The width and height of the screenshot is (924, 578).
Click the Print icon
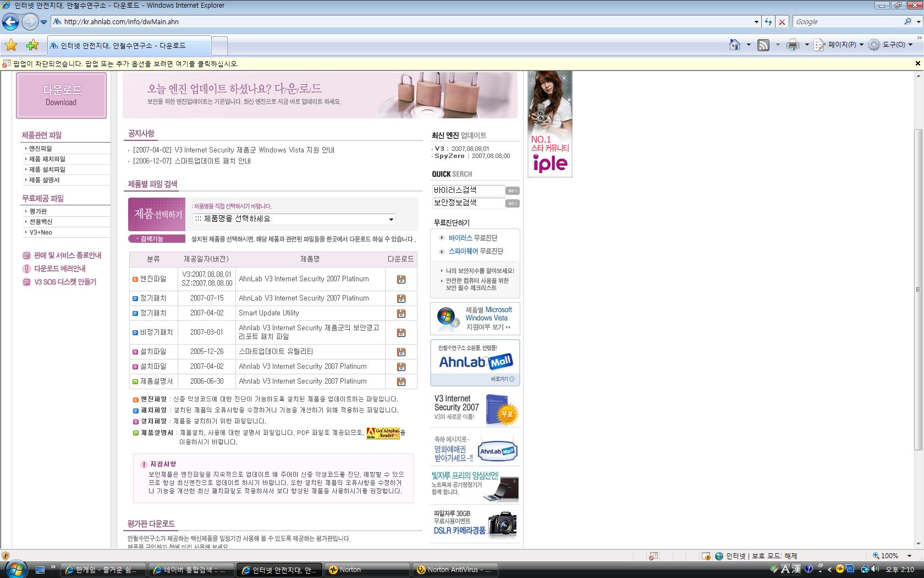(x=793, y=45)
